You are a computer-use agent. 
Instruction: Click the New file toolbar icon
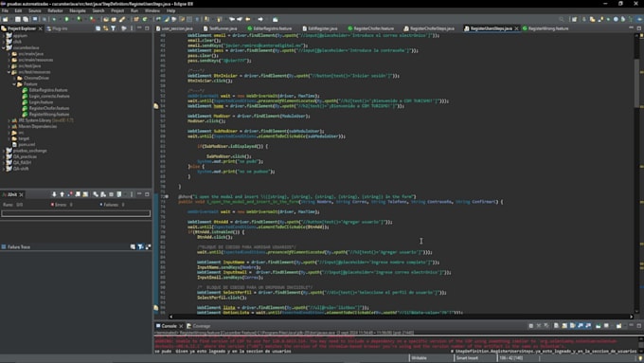pos(5,19)
